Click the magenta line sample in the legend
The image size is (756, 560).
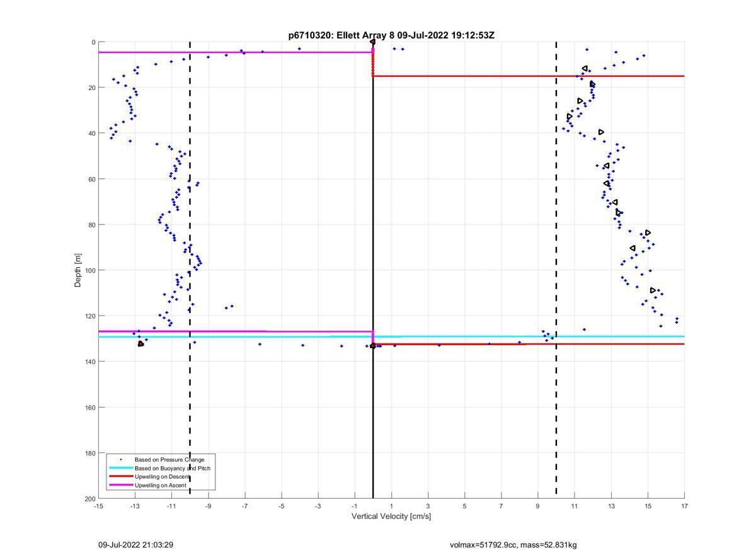pos(120,485)
